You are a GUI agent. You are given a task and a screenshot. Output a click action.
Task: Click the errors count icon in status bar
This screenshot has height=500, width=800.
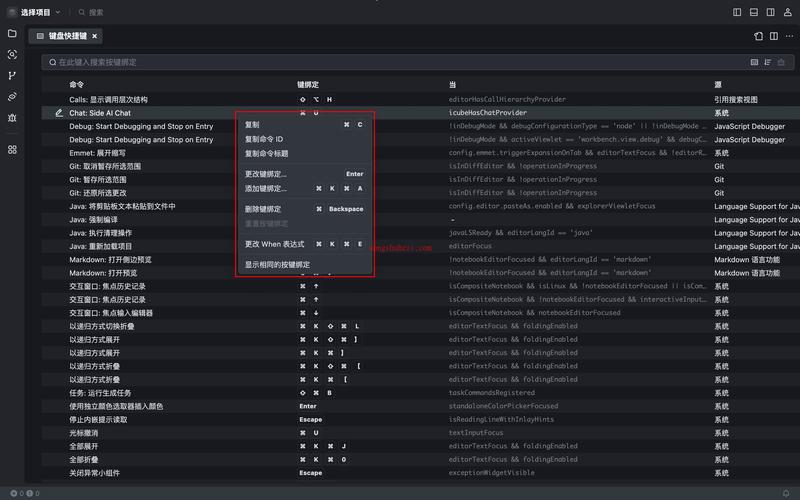coord(14,493)
